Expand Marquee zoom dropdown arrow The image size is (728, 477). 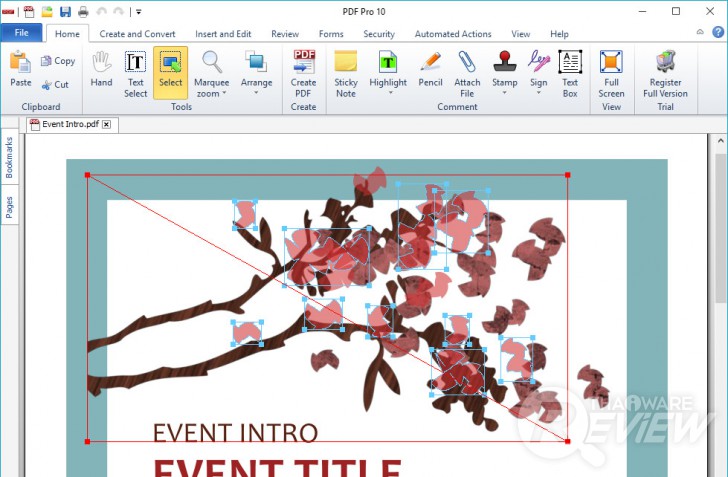coord(225,93)
